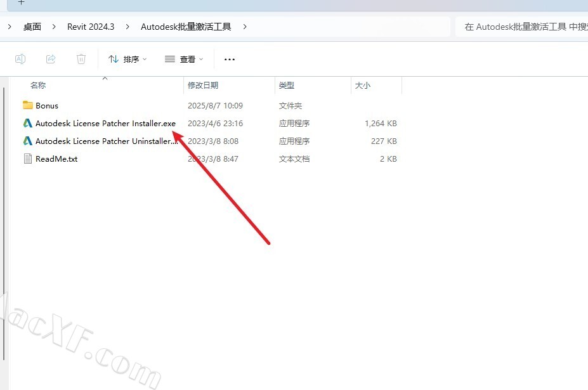Expand the chevron after Revit 2024.3 breadcrumb

[x=127, y=27]
